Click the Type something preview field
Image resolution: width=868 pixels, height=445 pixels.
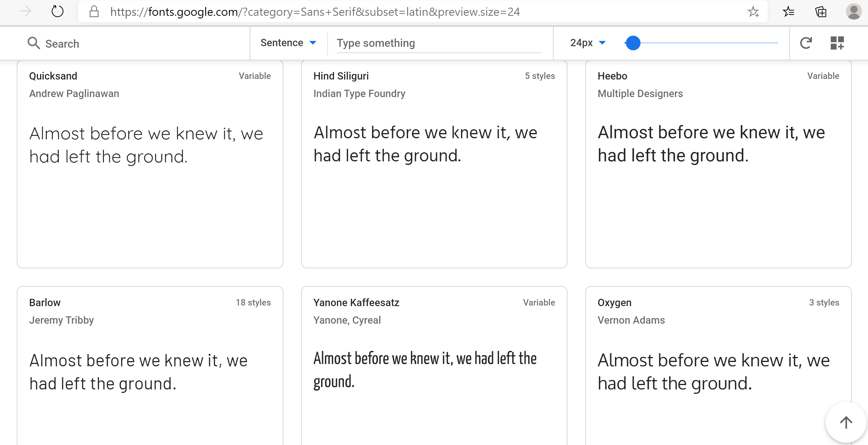click(439, 43)
